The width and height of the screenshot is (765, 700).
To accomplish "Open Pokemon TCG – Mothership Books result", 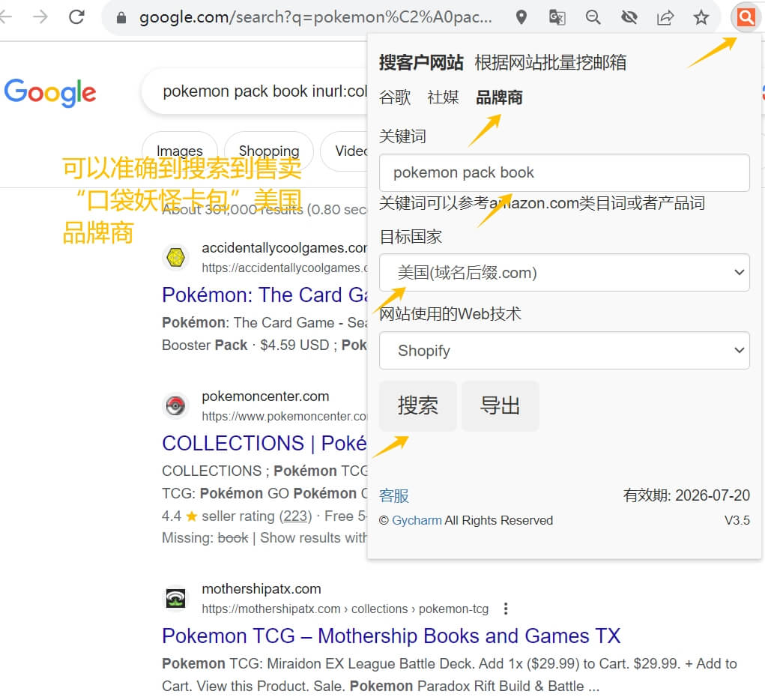I will point(391,636).
